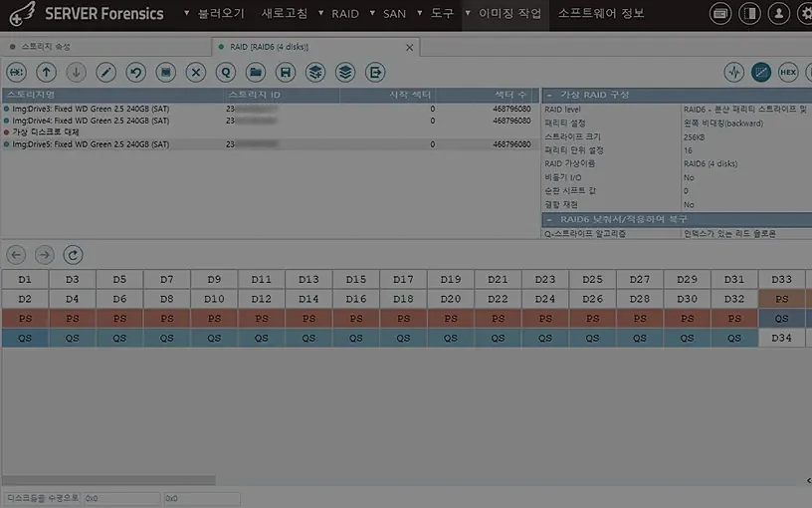Click the SERVER Forensics logo
This screenshot has height=508, width=812.
[87, 14]
